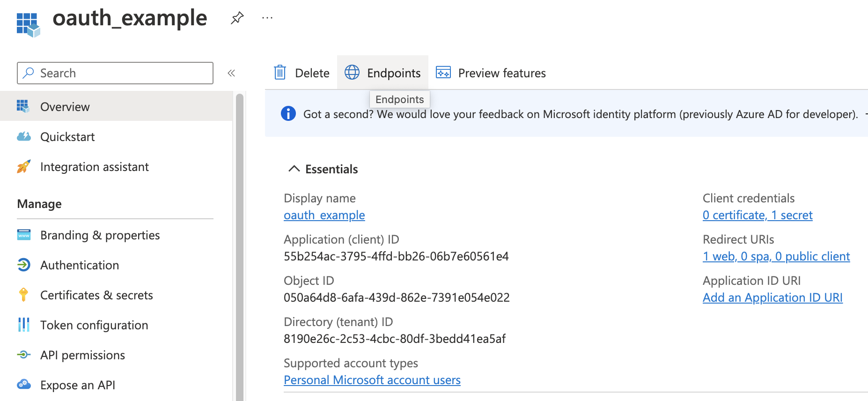The height and width of the screenshot is (401, 868).
Task: Click the app registration icon beside oauth_example
Action: click(x=28, y=25)
